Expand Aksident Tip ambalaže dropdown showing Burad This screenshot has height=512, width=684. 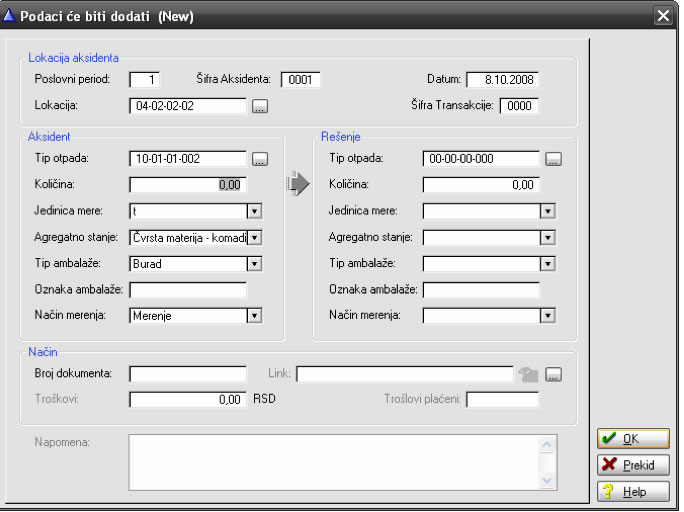[x=254, y=263]
